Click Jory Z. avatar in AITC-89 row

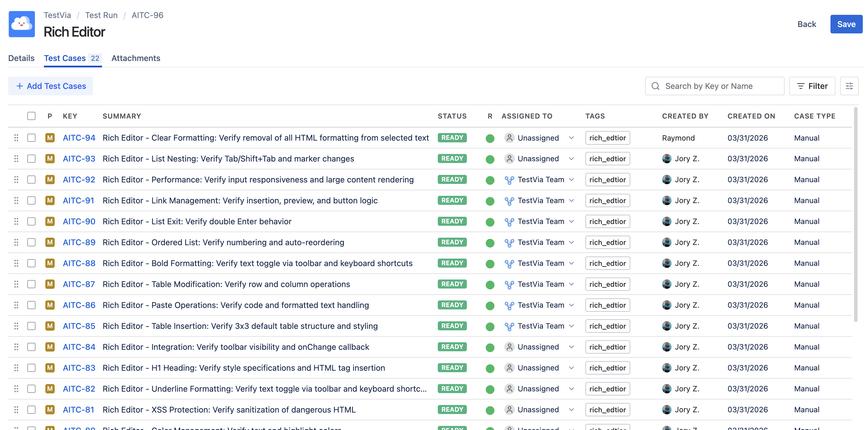point(667,242)
